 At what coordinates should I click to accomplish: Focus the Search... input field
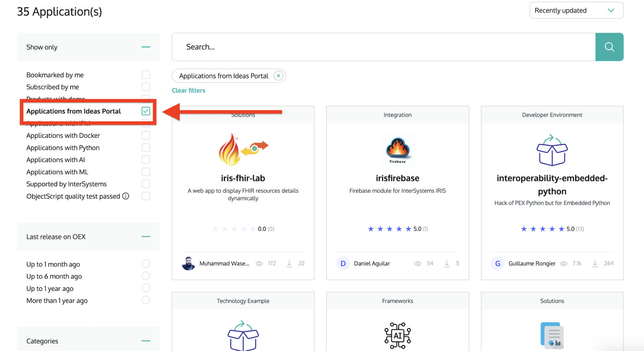384,47
